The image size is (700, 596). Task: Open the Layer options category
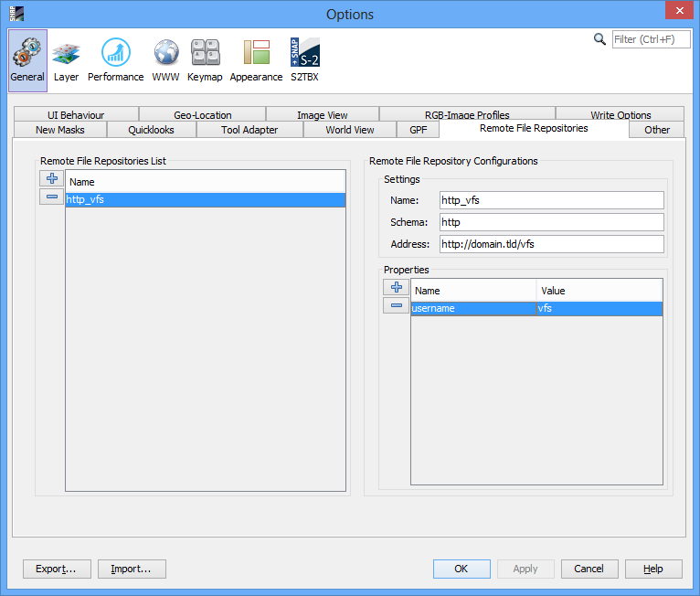(66, 60)
